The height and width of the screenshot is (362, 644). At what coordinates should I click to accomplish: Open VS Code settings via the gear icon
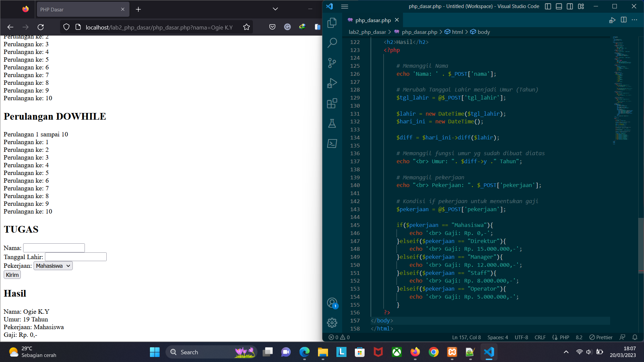(332, 322)
